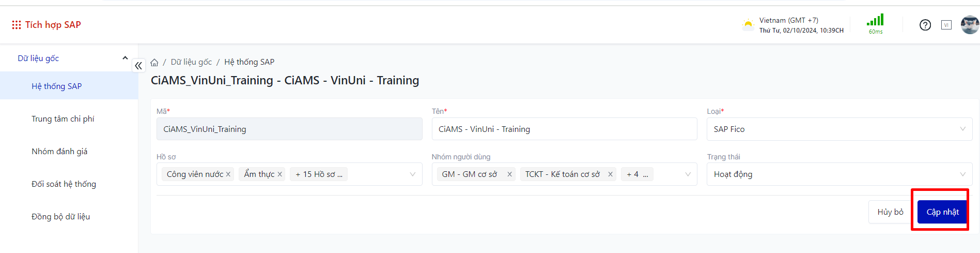Collapse sidebar with double chevron icon
The width and height of the screenshot is (980, 253).
click(138, 66)
